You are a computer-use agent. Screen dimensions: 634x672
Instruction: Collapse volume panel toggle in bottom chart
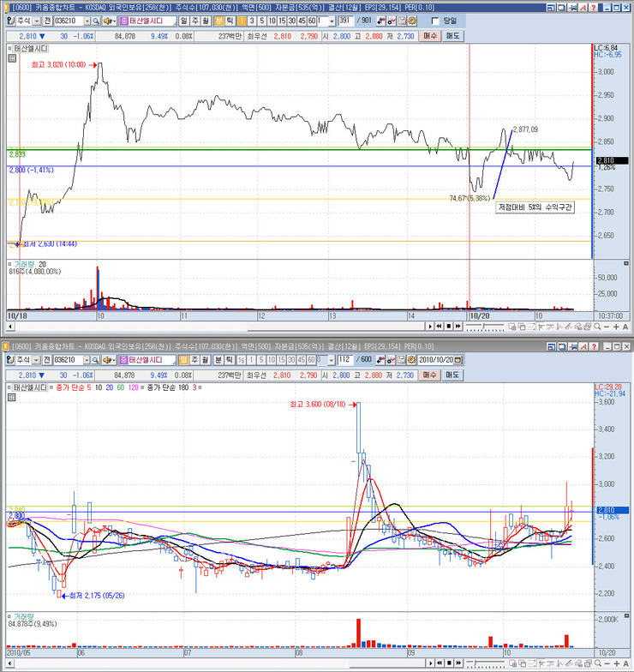[626, 615]
